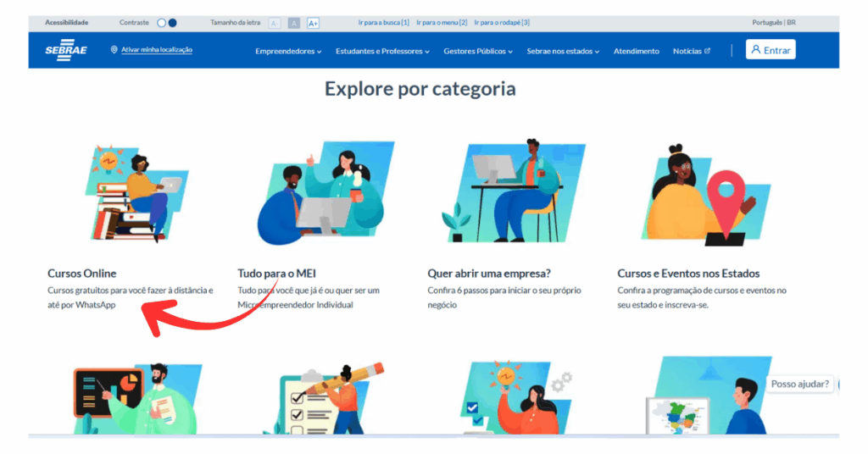Click the woman with lightbulb illustration

[515, 397]
